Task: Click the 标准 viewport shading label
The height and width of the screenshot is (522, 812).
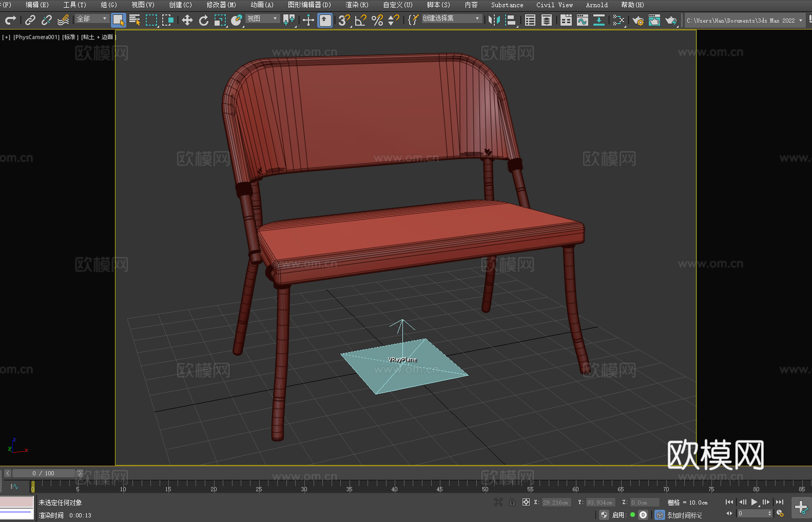Action: (x=70, y=37)
